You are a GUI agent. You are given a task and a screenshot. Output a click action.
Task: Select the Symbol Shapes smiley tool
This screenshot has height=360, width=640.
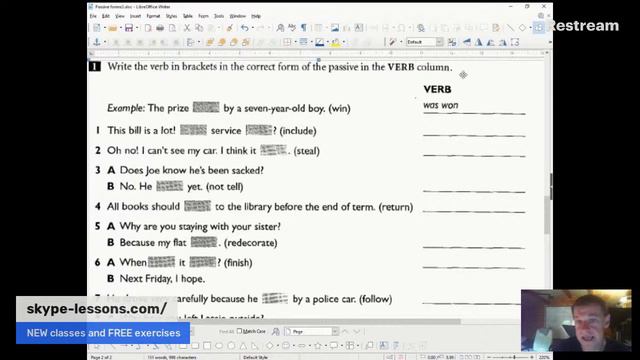[286, 346]
